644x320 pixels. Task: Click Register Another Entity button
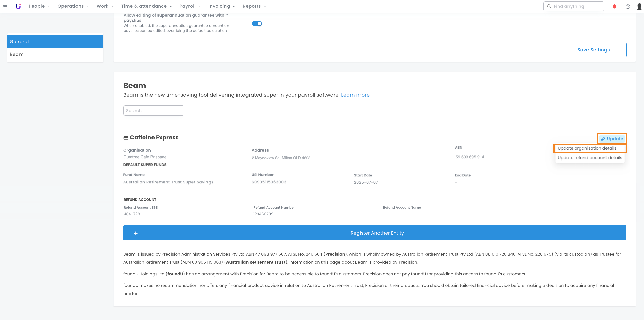point(375,233)
